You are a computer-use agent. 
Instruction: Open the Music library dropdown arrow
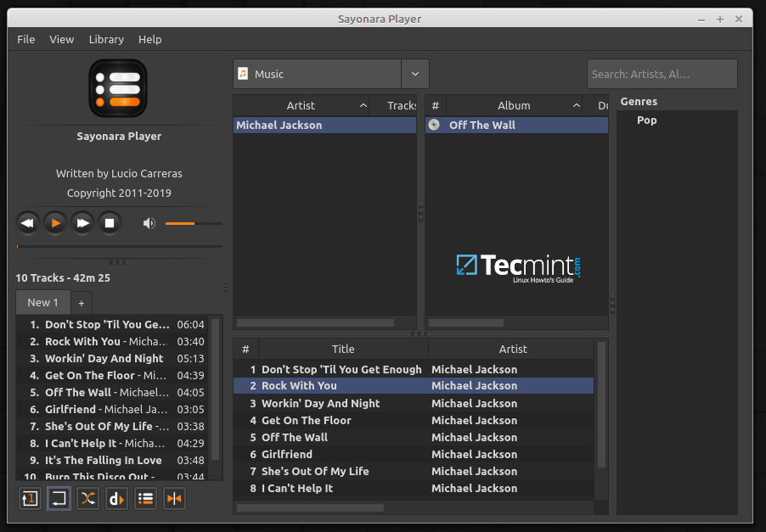[414, 74]
